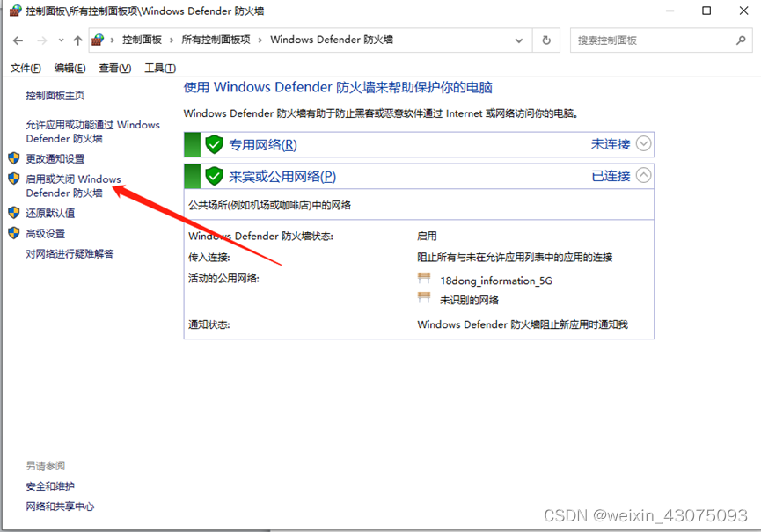Image resolution: width=761 pixels, height=532 pixels.
Task: Open 启用或关闭 Windows Defender 防火墙 link
Action: coord(73,186)
